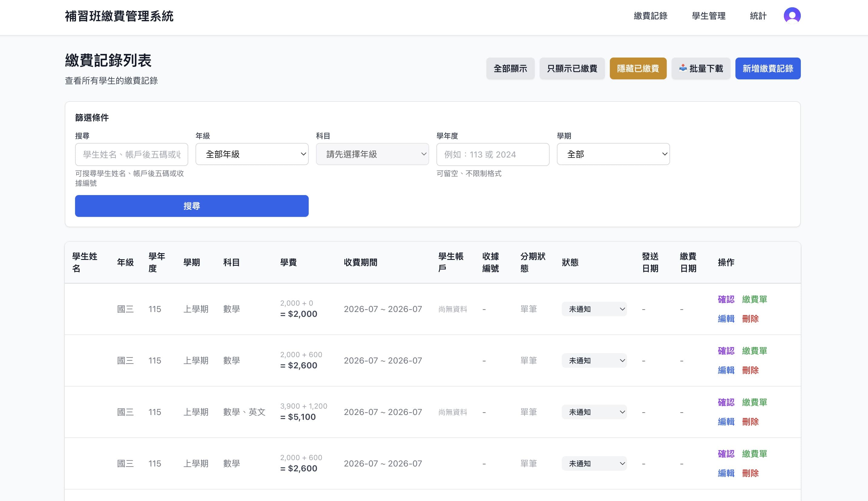Image resolution: width=868 pixels, height=501 pixels.
Task: Click the blue 搜尋 button
Action: (x=192, y=206)
